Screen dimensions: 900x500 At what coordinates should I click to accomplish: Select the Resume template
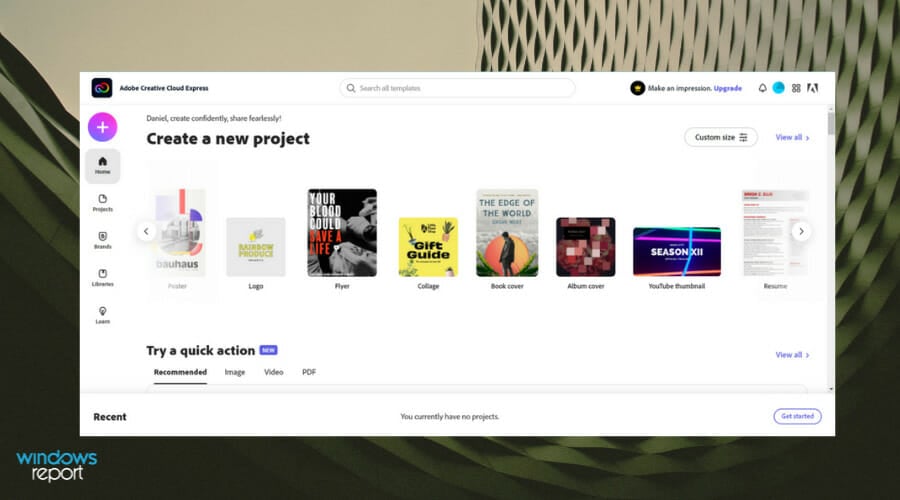(x=775, y=232)
